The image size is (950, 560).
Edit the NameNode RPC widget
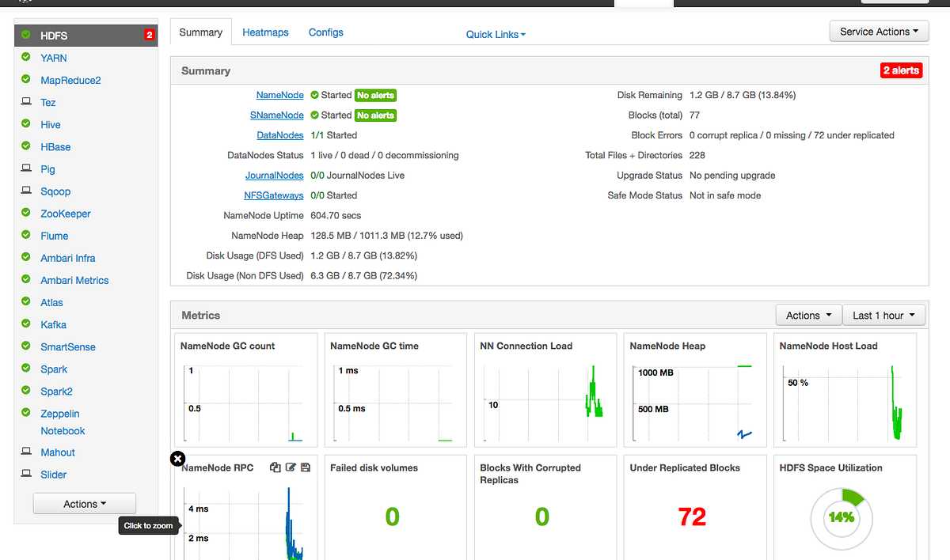click(290, 467)
